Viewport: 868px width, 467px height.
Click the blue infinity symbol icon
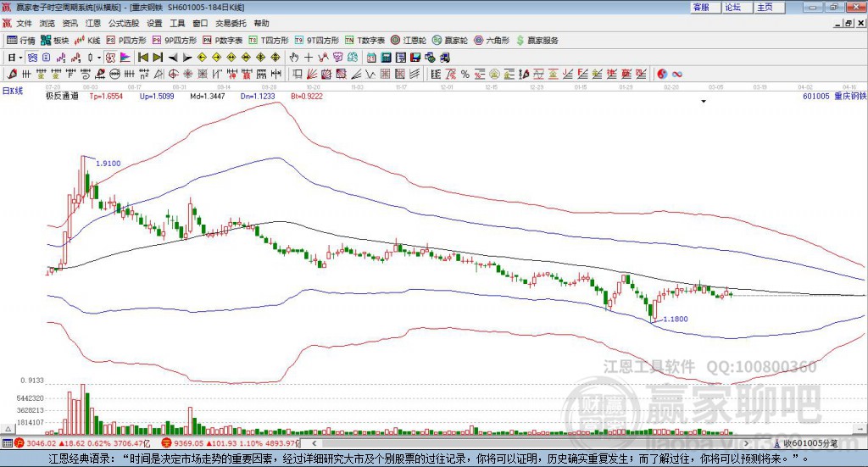click(677, 74)
